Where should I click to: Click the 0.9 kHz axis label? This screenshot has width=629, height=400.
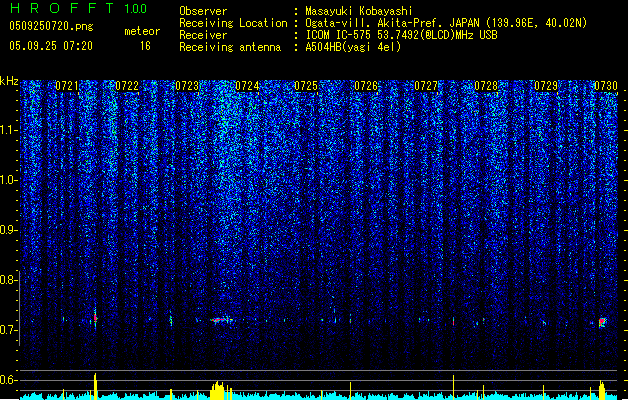[8, 230]
